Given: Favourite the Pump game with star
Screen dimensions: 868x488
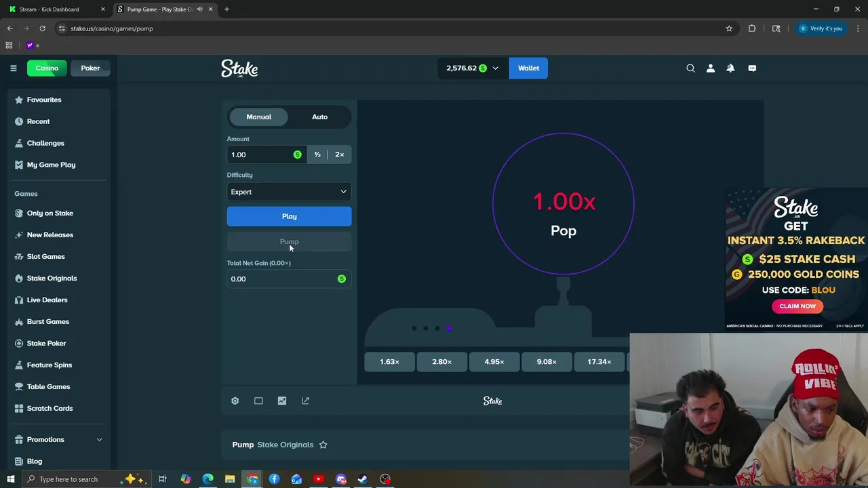Looking at the screenshot, I should pyautogui.click(x=323, y=445).
